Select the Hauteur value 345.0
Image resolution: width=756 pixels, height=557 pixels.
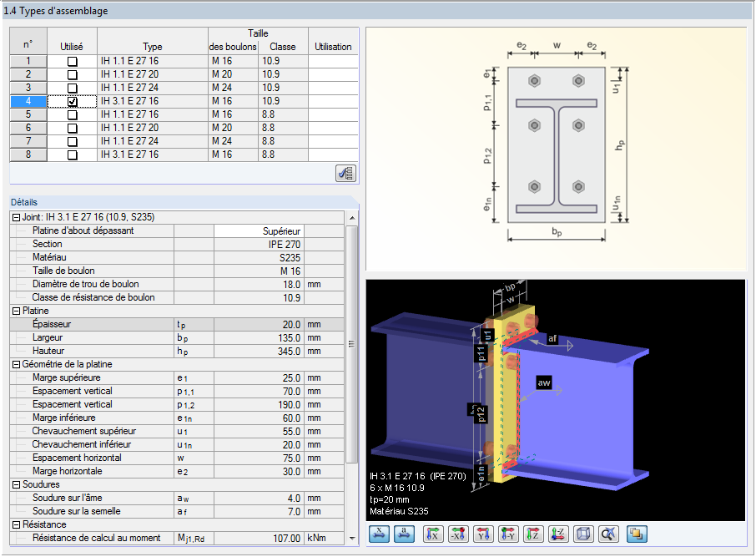259,352
